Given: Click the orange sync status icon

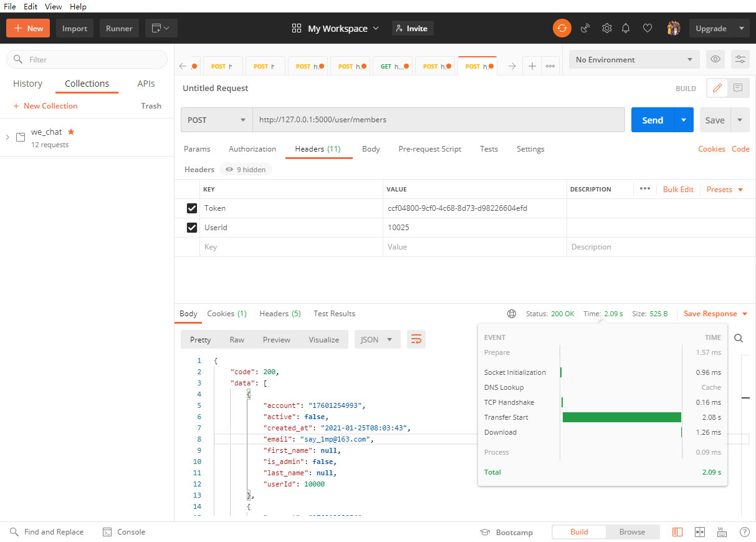Looking at the screenshot, I should coord(562,28).
